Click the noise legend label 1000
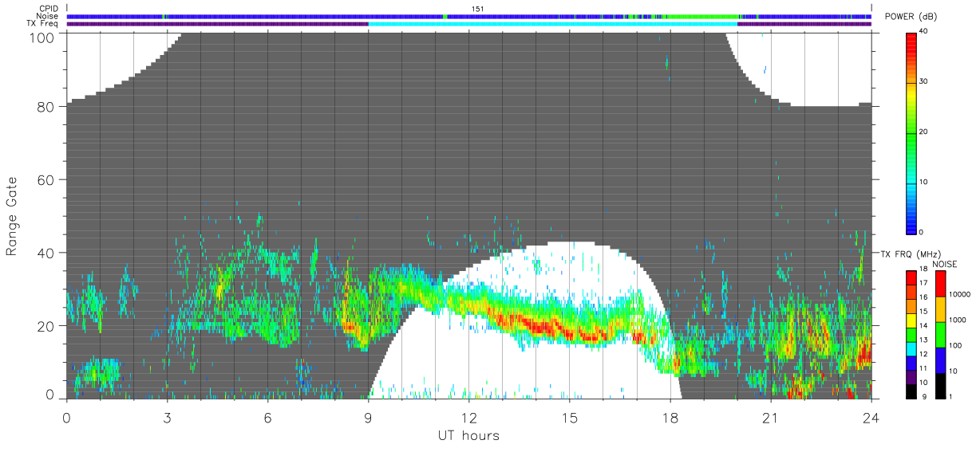Viewport: 980px width, 452px height. 958,320
